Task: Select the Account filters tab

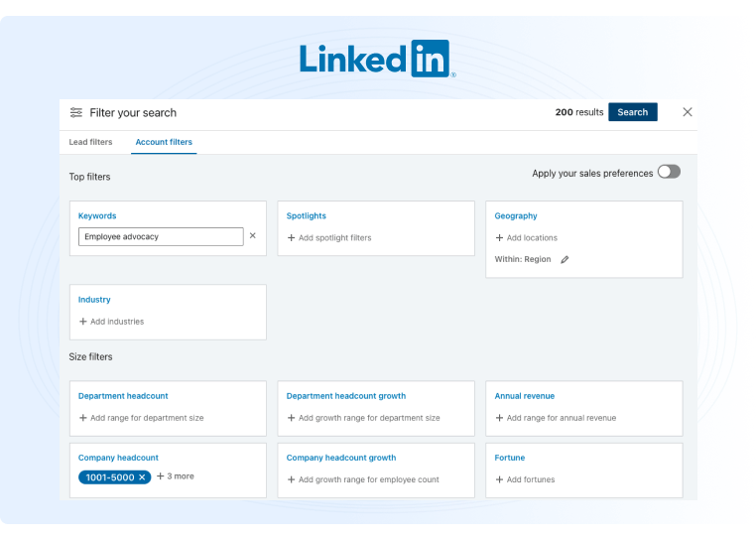Action: pos(164,142)
